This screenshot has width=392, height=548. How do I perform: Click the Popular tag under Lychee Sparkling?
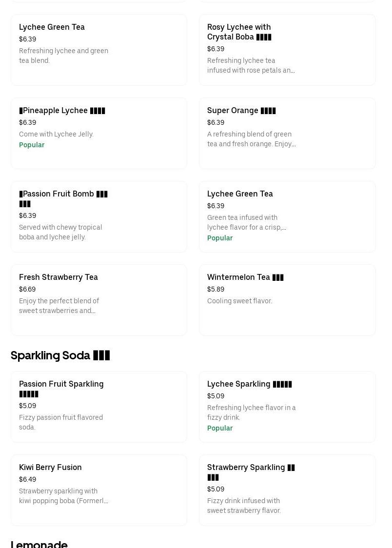pos(220,428)
